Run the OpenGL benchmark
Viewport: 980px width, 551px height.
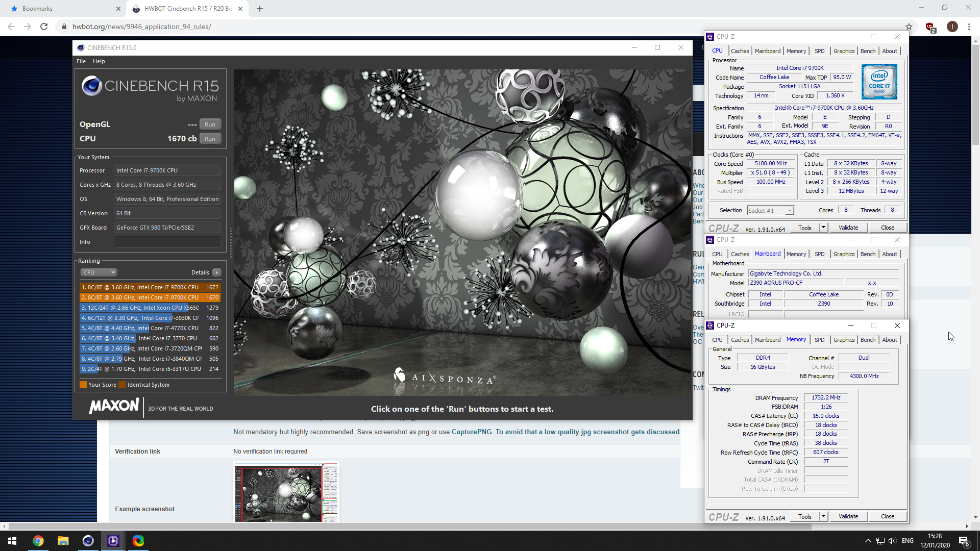[x=210, y=124]
